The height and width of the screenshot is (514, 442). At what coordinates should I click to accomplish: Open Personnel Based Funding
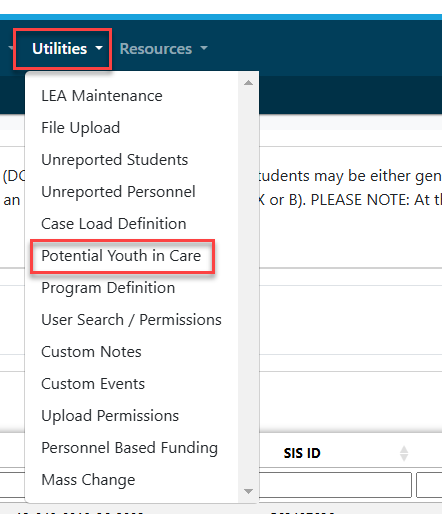pos(129,448)
